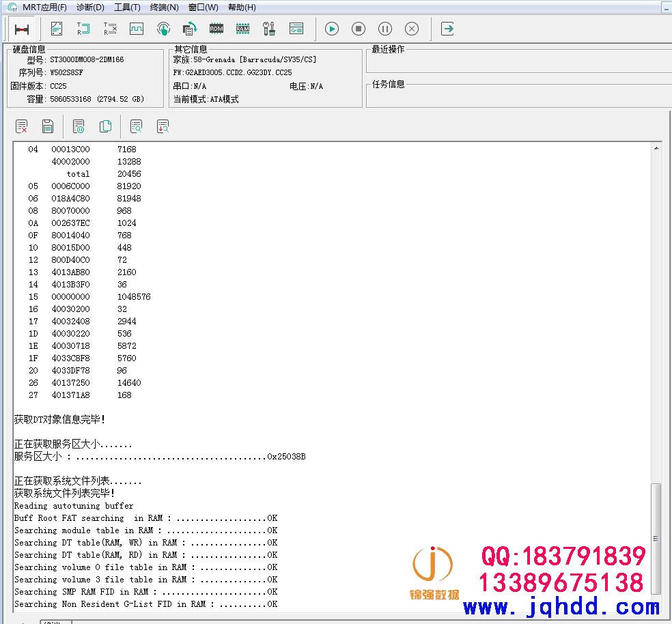The width and height of the screenshot is (672, 624).
Task: Open the 窗口(W) menu
Action: point(203,8)
